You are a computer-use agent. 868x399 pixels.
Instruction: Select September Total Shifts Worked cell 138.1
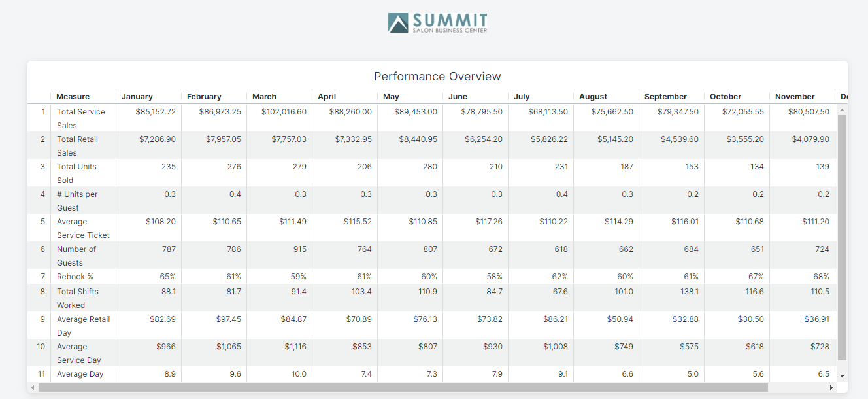[689, 292]
